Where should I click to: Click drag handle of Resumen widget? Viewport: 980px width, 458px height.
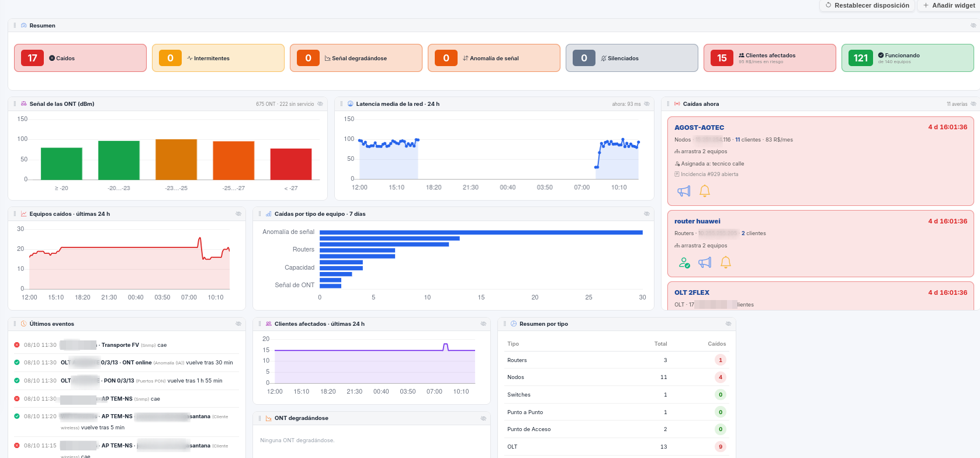(x=15, y=26)
